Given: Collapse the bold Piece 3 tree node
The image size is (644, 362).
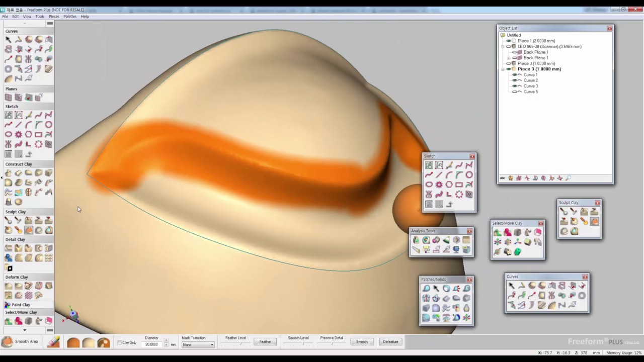Looking at the screenshot, I should point(503,69).
